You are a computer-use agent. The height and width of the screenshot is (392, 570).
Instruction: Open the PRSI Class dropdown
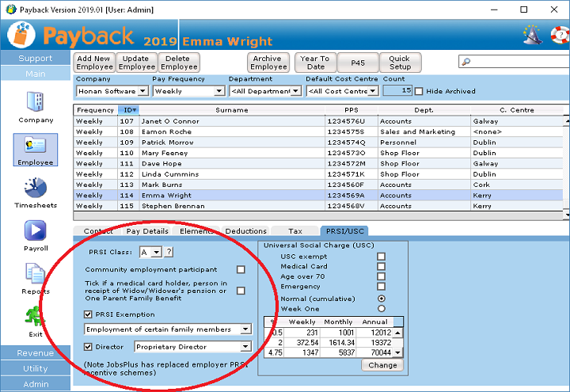tap(156, 252)
